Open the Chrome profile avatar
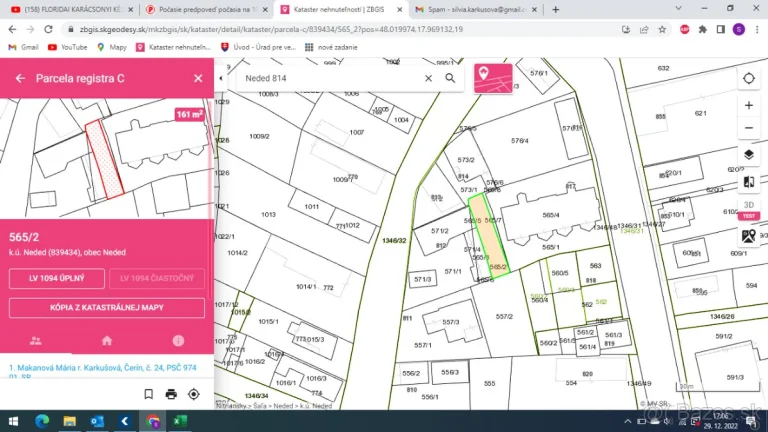Viewport: 768px width, 432px height. coord(739,29)
